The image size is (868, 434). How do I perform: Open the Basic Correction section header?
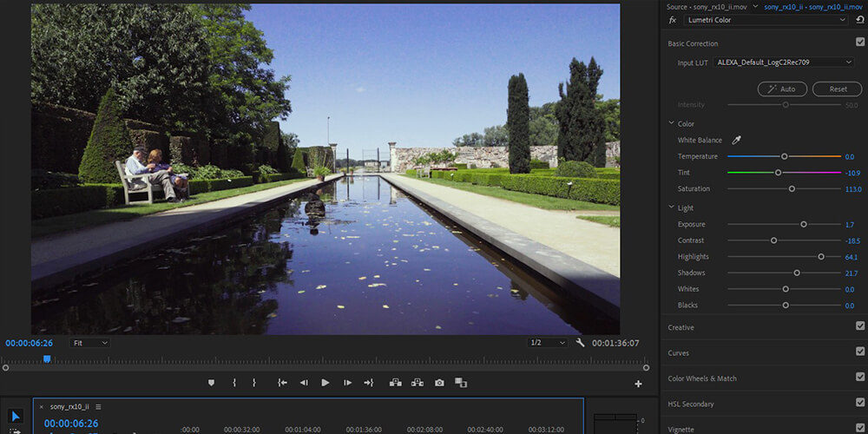693,43
